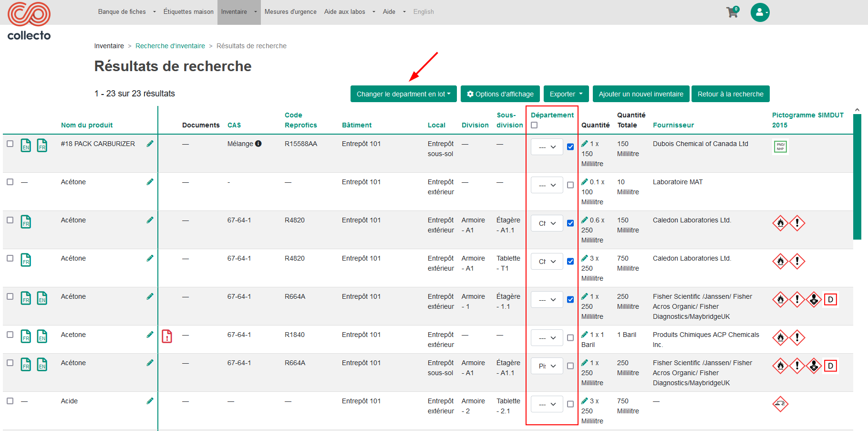The height and width of the screenshot is (431, 868).
Task: Click Retour à la recherche button
Action: pos(731,94)
